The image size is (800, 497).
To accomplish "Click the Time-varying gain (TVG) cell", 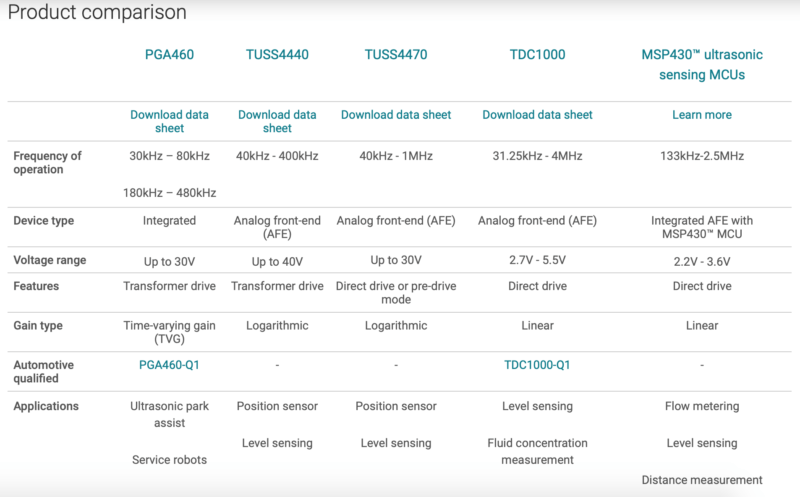I will coord(169,332).
